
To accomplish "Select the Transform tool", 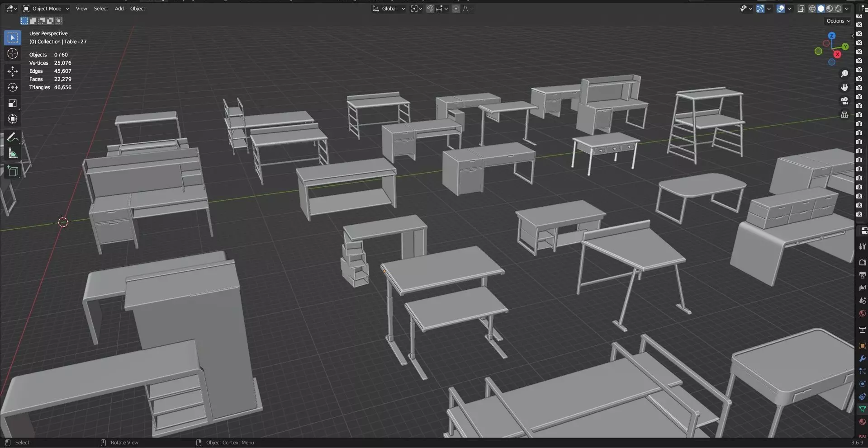I will point(13,119).
